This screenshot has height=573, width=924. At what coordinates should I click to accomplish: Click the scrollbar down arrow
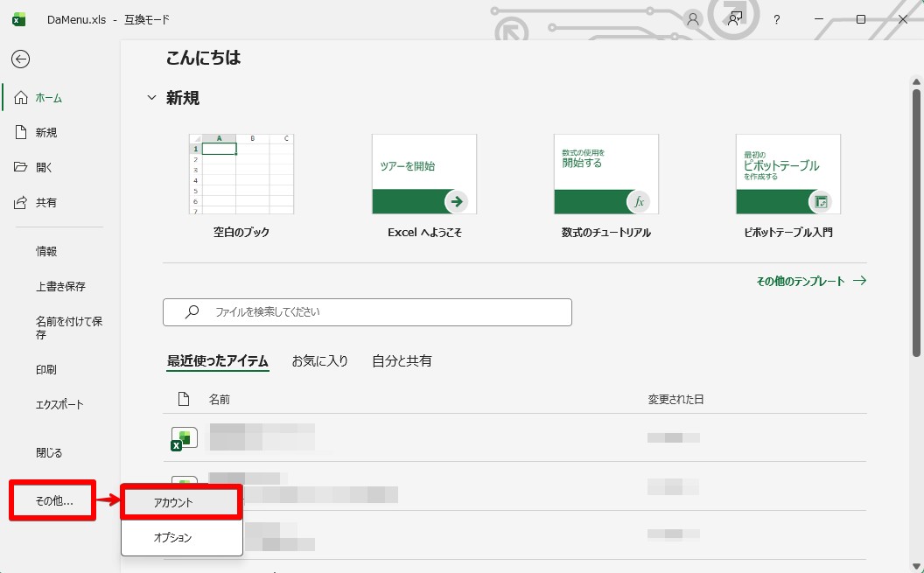point(916,567)
